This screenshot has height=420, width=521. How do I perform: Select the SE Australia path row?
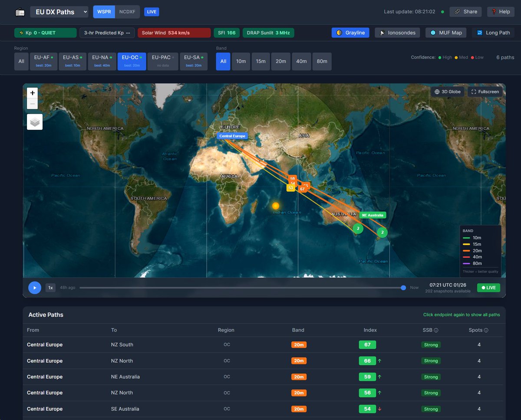pyautogui.click(x=264, y=409)
